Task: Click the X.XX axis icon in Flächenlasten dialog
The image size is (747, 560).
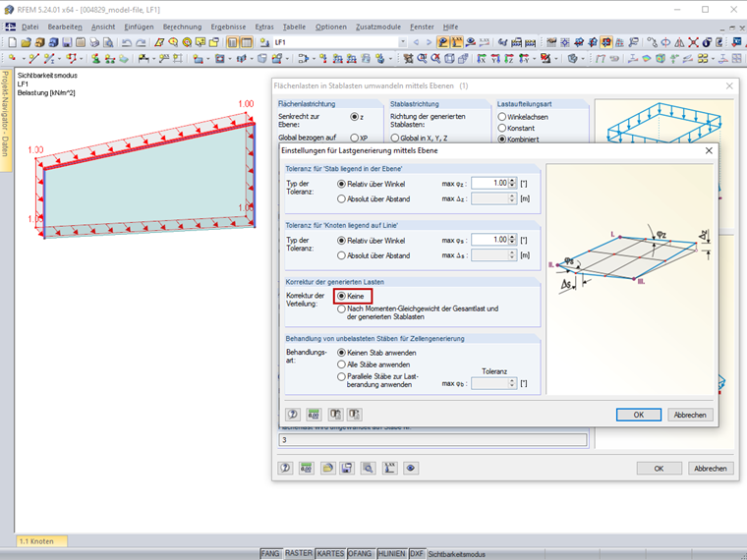Action: click(x=389, y=468)
